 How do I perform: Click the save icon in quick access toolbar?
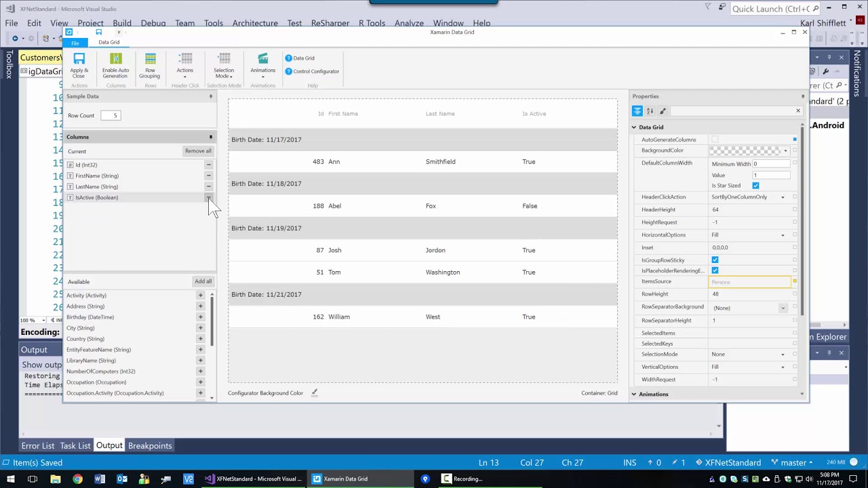(x=98, y=33)
